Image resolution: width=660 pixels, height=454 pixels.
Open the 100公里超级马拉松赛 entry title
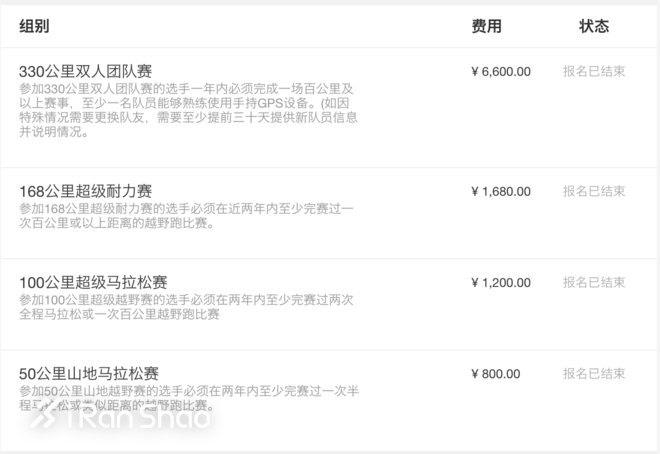click(94, 282)
